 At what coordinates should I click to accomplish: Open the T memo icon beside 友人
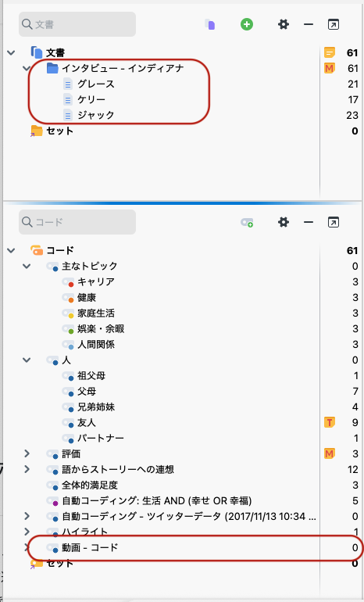[330, 422]
